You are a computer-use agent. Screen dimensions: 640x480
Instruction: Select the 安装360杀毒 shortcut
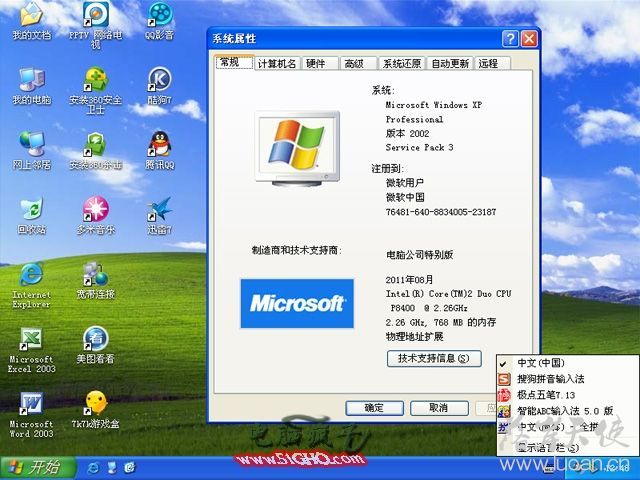[96, 151]
